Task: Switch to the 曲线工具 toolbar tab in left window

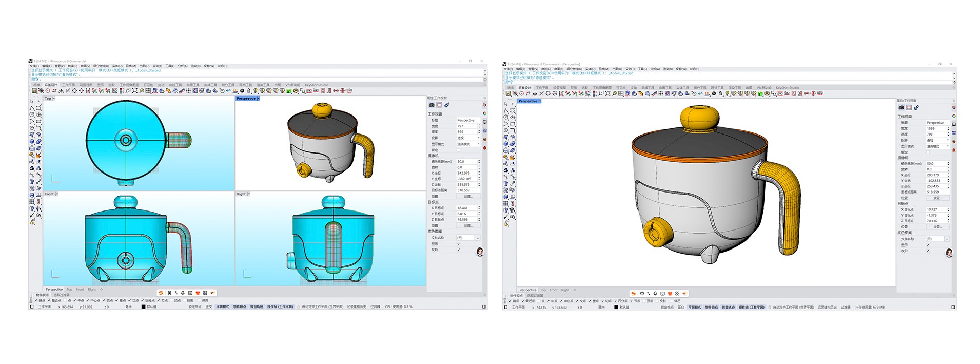Action: click(x=175, y=85)
